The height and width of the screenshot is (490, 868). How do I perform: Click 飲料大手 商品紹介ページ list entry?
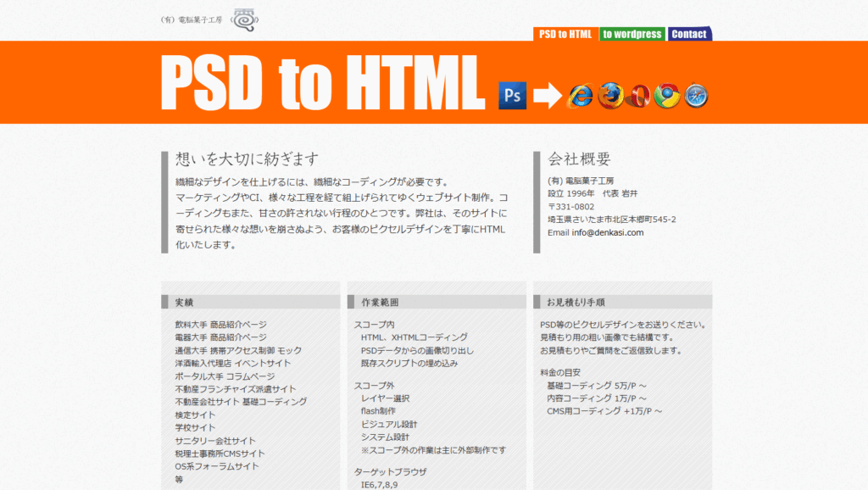[x=221, y=325]
